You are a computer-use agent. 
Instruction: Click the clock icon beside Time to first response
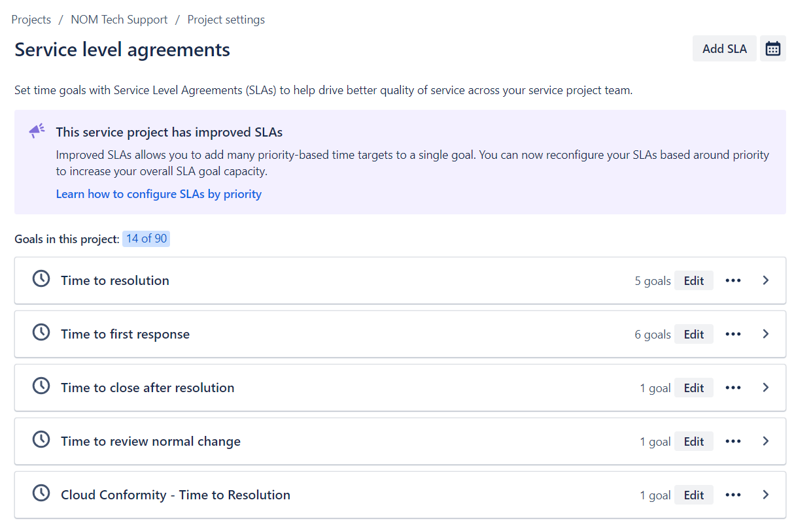tap(41, 333)
